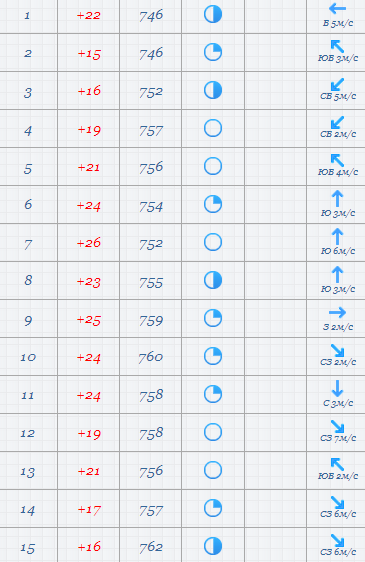Click temperature +26 on day 7
The image size is (365, 562).
[x=89, y=243]
